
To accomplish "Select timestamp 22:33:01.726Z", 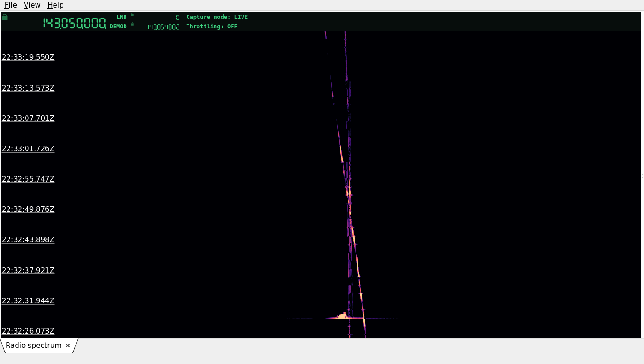I will (28, 148).
